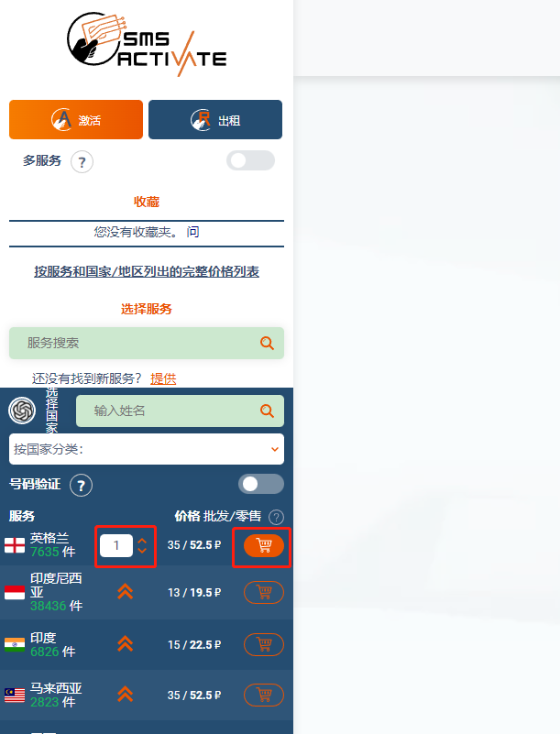
Task: Switch to the 出租 rental tab
Action: (x=215, y=119)
